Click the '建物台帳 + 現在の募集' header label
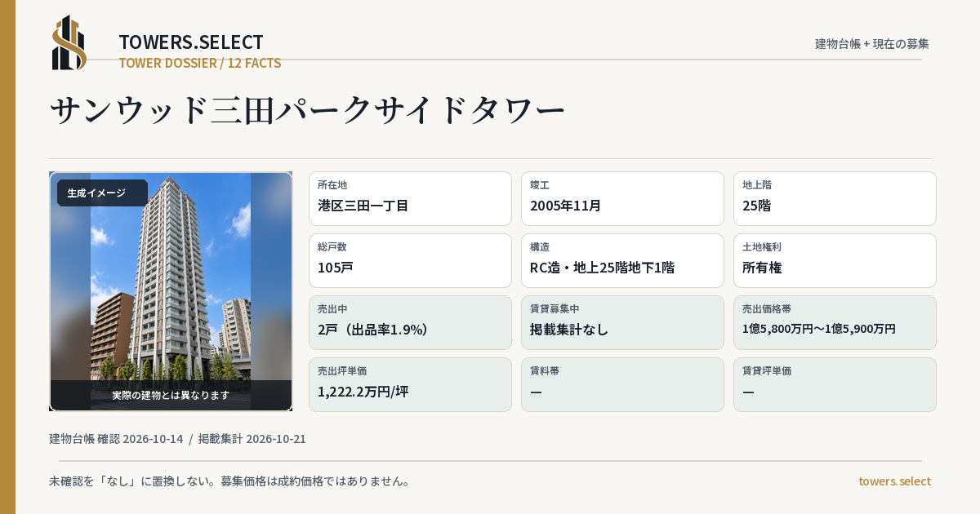Screen dimensions: 980x514 coord(872,43)
